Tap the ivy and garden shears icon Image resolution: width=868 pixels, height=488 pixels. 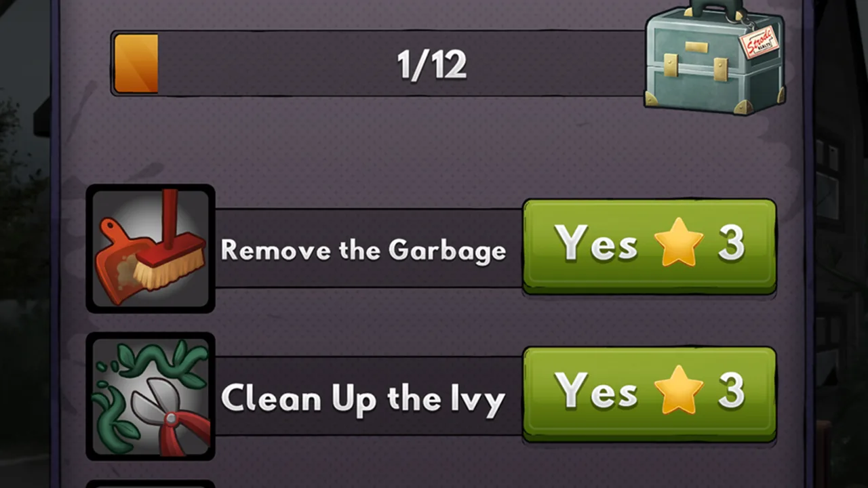[x=151, y=397]
